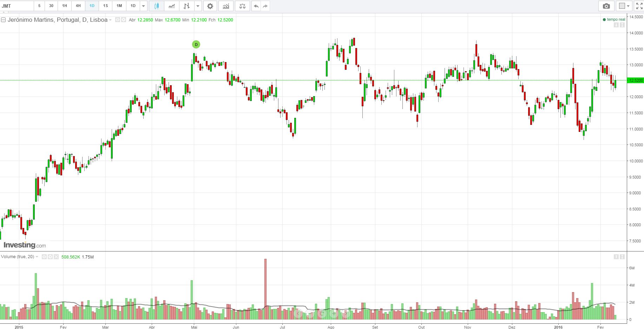Click the volume value 508.562K
The height and width of the screenshot is (329, 644).
(x=71, y=257)
